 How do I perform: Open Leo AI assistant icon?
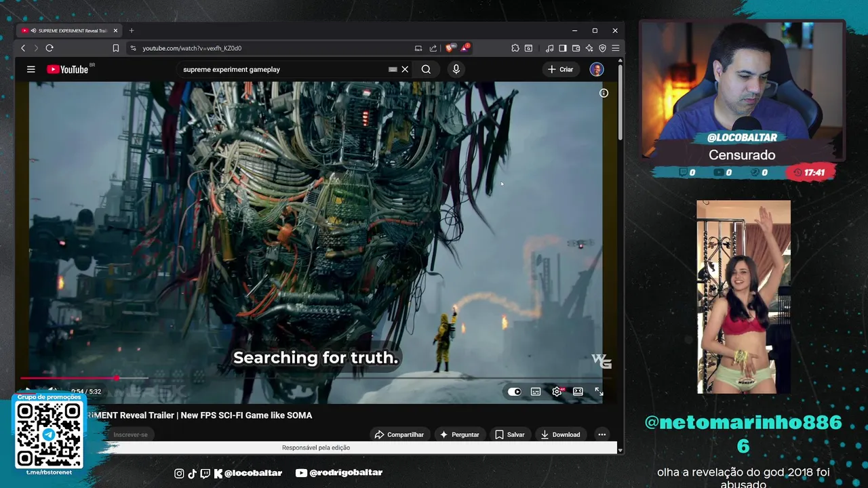(x=589, y=48)
